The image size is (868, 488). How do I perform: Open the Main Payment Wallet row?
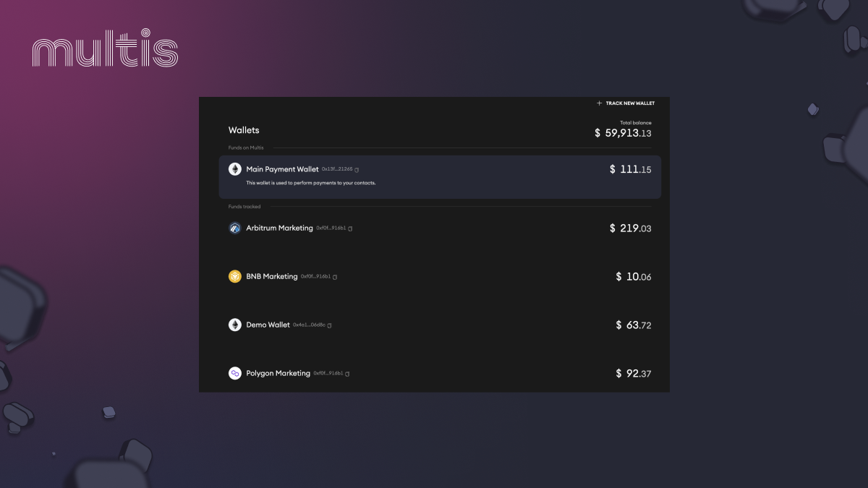440,177
